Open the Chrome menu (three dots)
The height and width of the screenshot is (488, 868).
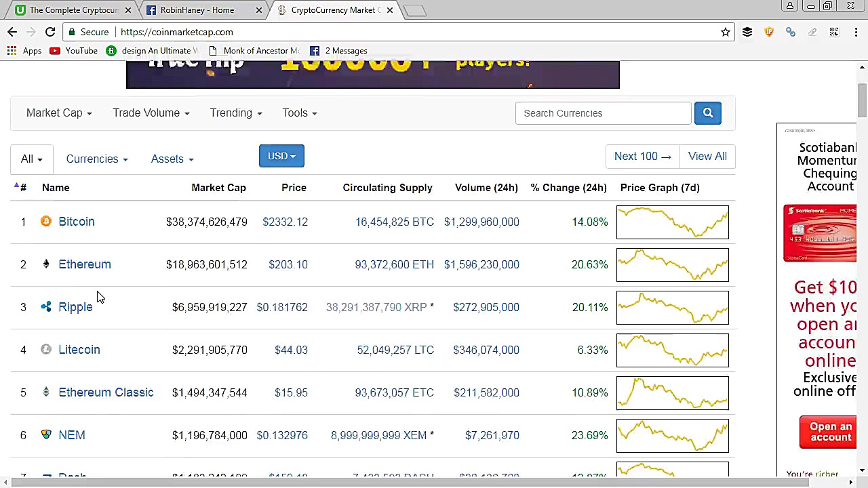click(856, 32)
